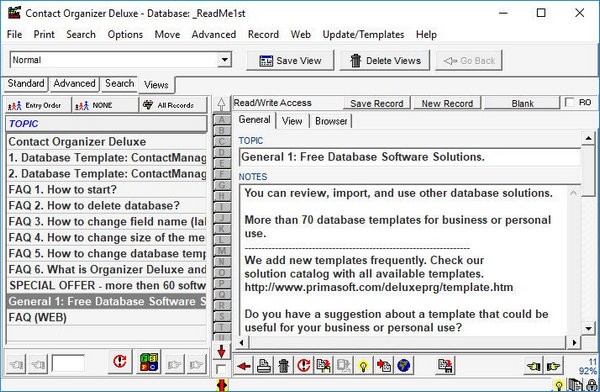Click the TOPIC column header in the list
600x392 pixels.
106,124
